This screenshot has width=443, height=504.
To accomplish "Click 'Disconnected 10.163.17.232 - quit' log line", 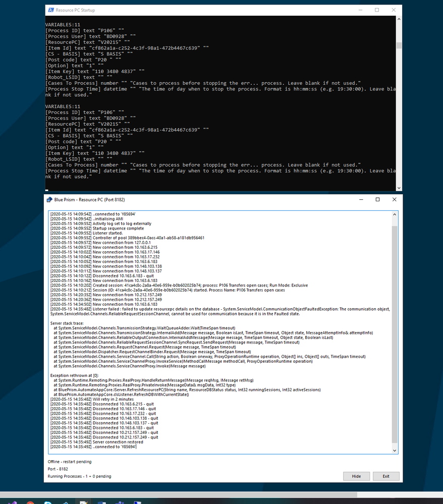I will coord(103,413).
